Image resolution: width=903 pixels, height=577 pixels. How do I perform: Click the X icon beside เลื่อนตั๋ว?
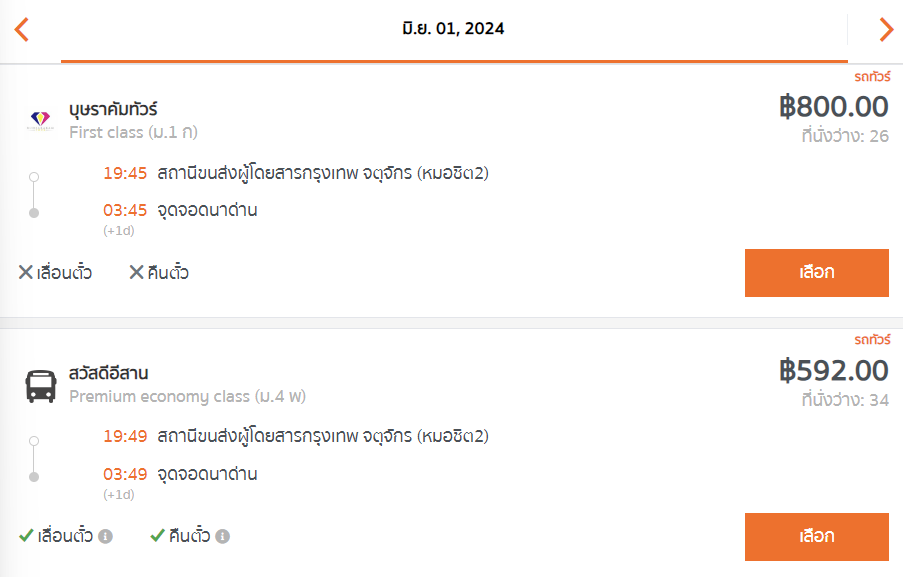click(x=25, y=272)
